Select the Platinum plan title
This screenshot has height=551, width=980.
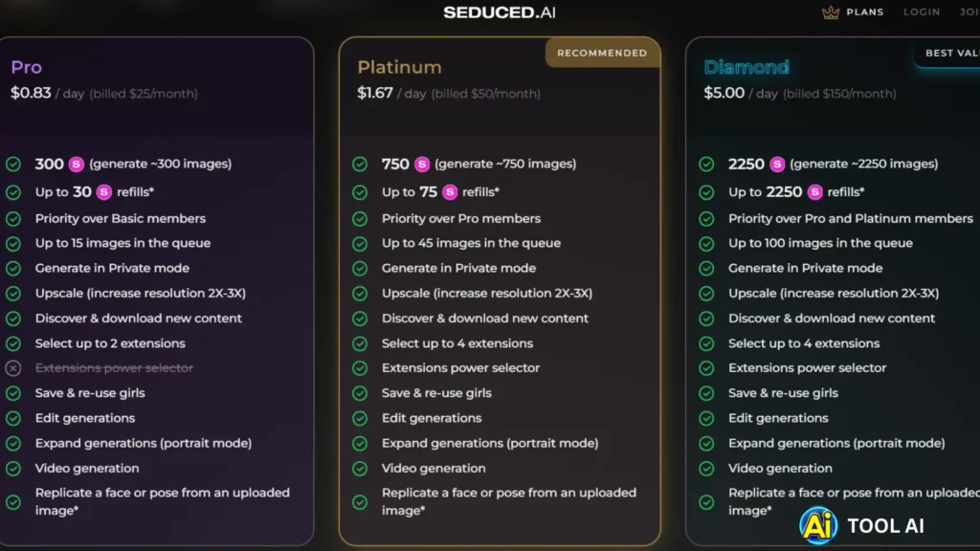[x=399, y=67]
